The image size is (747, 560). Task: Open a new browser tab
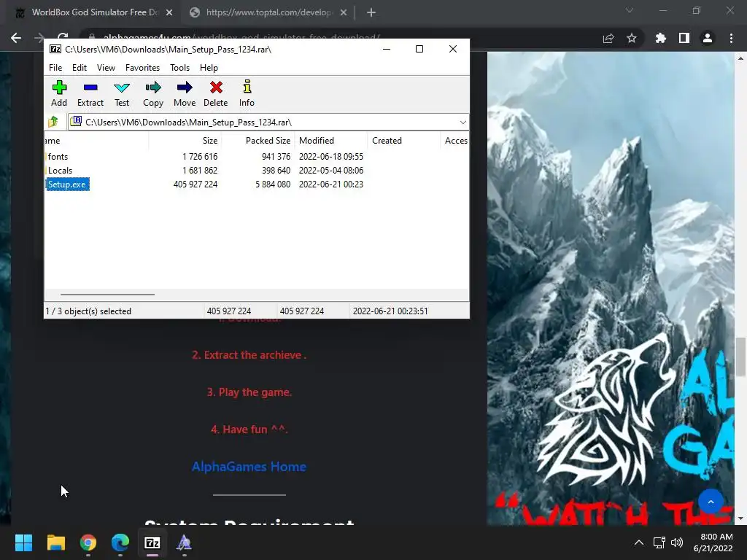coord(371,13)
